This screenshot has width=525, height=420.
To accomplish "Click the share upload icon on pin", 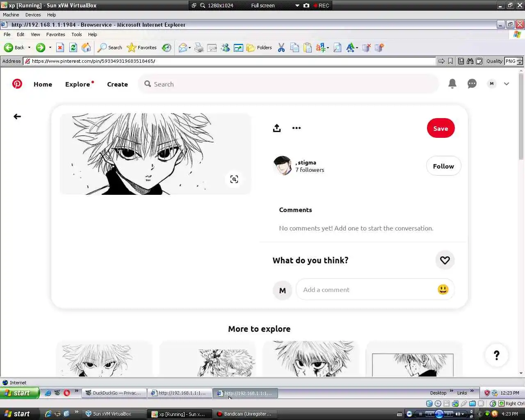I will pyautogui.click(x=277, y=128).
